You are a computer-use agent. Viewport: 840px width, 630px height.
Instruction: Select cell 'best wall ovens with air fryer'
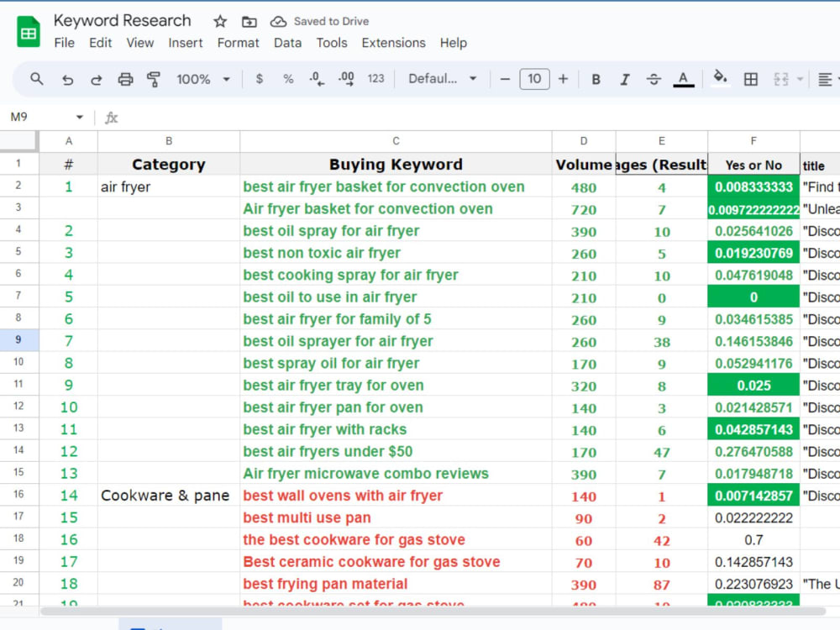tap(396, 495)
